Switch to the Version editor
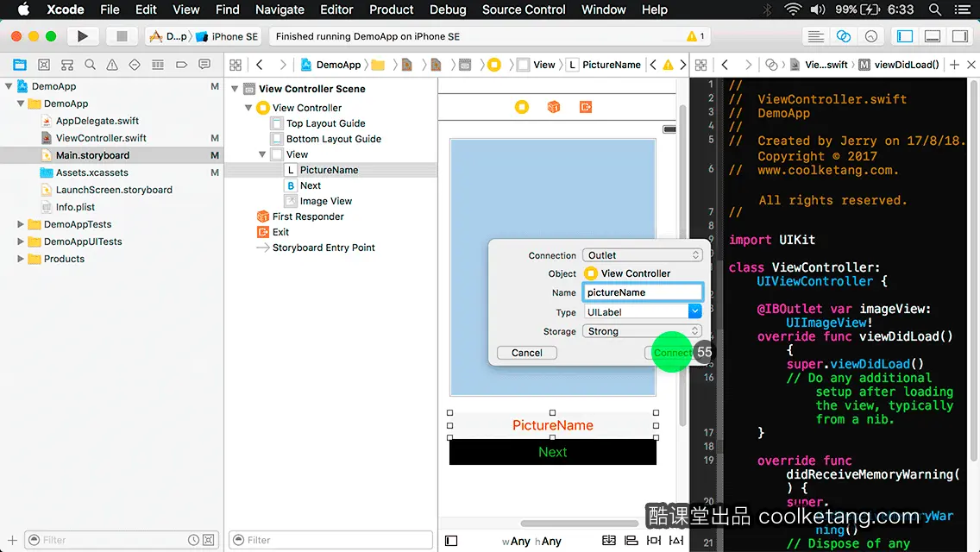This screenshot has width=980, height=552. tap(871, 36)
